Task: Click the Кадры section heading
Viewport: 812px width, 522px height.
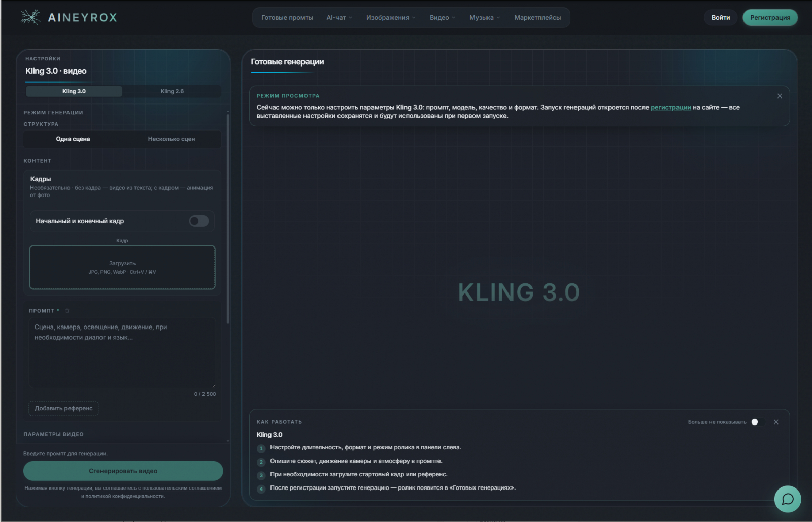Action: 41,179
